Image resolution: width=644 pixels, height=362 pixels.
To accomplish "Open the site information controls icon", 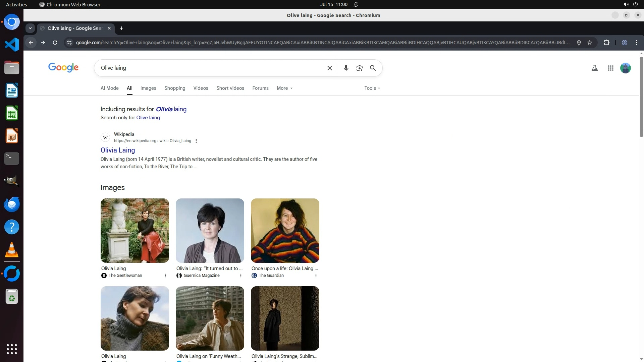I will point(69,43).
